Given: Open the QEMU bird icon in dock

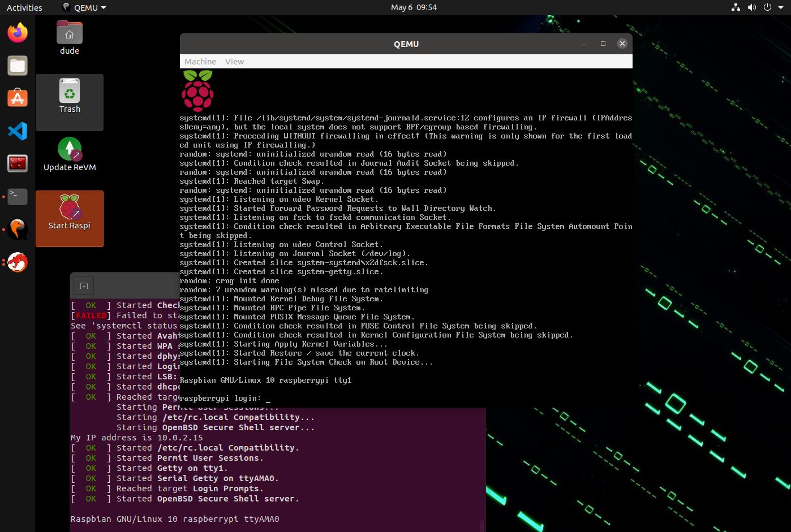Looking at the screenshot, I should [x=18, y=230].
